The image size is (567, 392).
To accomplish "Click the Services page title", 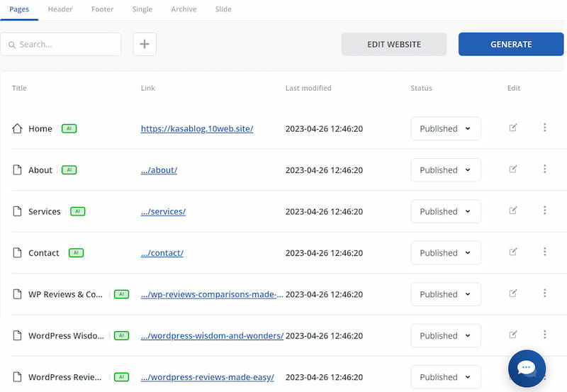I will (45, 211).
